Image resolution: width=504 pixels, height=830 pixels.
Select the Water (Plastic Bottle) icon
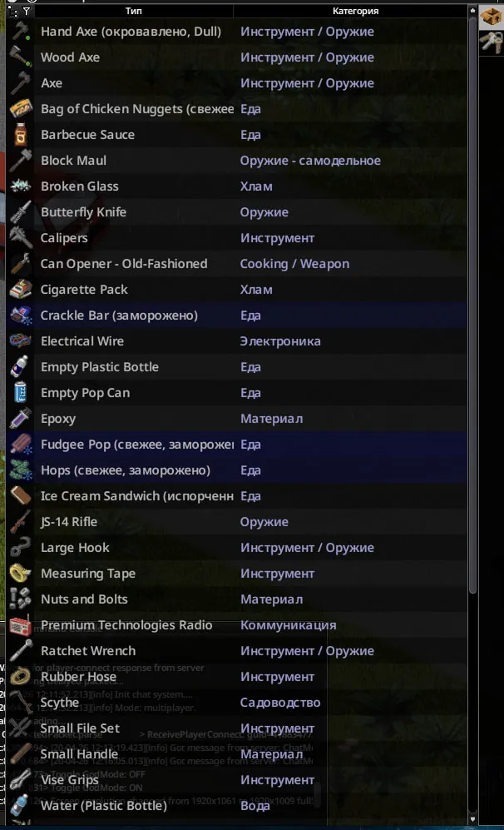(x=20, y=806)
